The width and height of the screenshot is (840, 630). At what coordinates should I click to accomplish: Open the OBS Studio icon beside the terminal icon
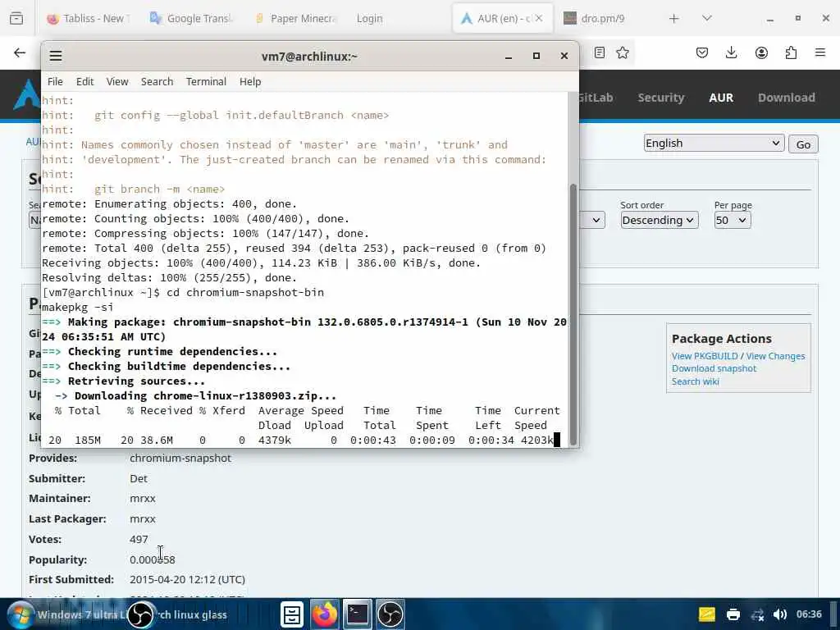click(x=390, y=614)
